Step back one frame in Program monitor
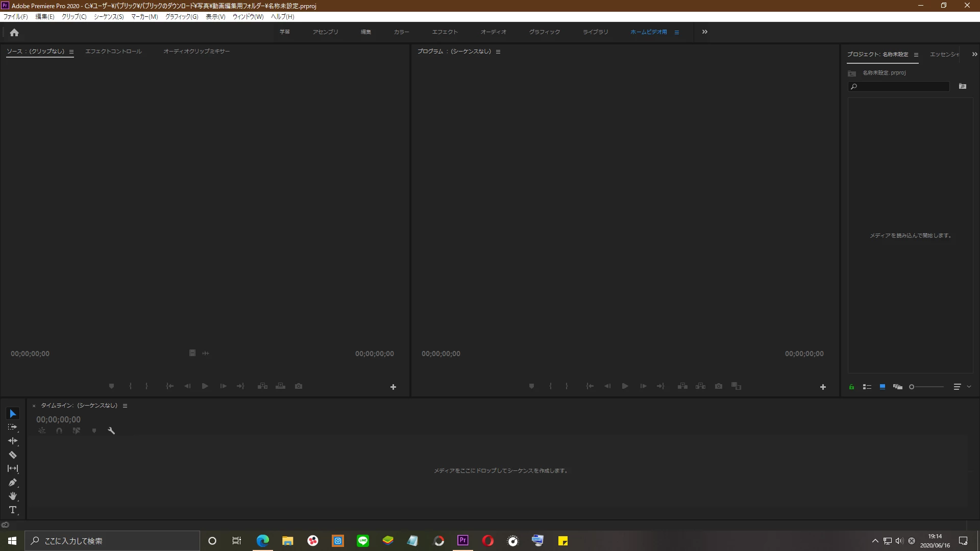 [607, 386]
